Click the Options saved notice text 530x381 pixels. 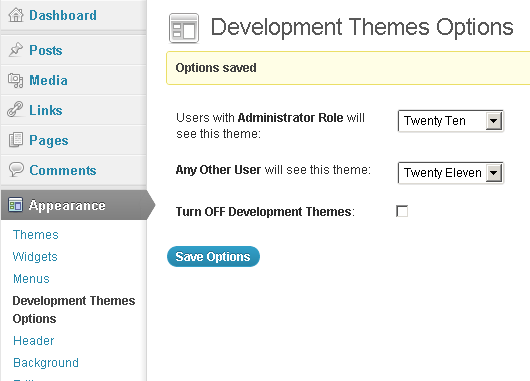(216, 68)
